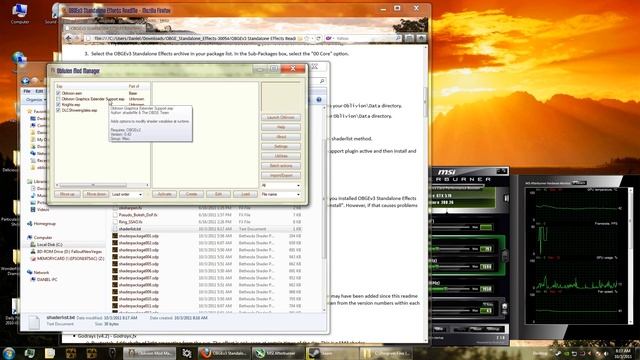
Task: Click Explorer help question-mark icon
Action: click(x=319, y=100)
